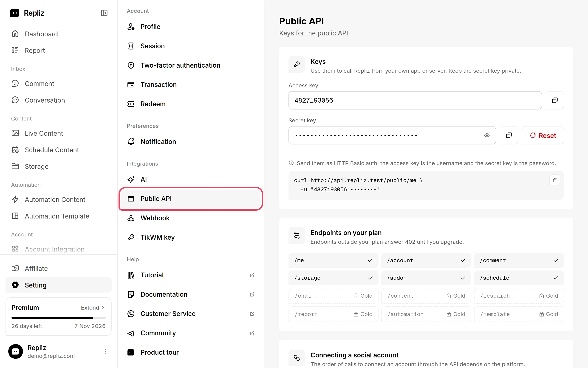Open the Documentation link
The image size is (588, 368).
coord(191,294)
